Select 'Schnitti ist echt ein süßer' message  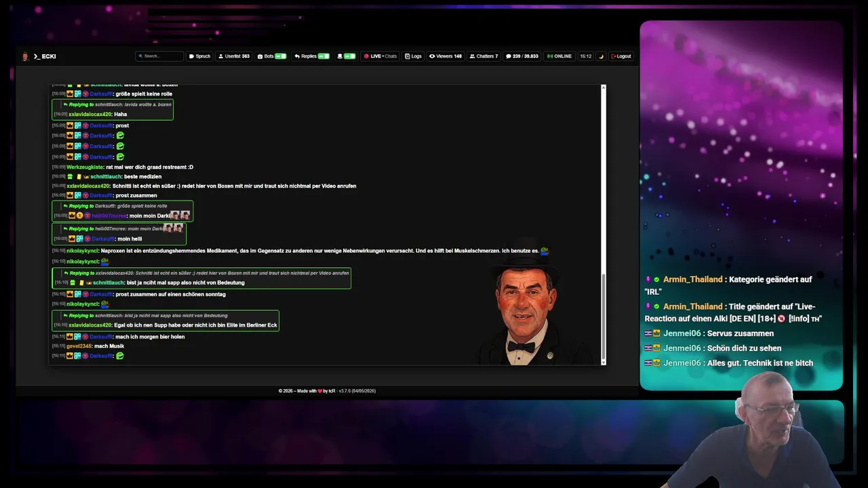pos(234,186)
